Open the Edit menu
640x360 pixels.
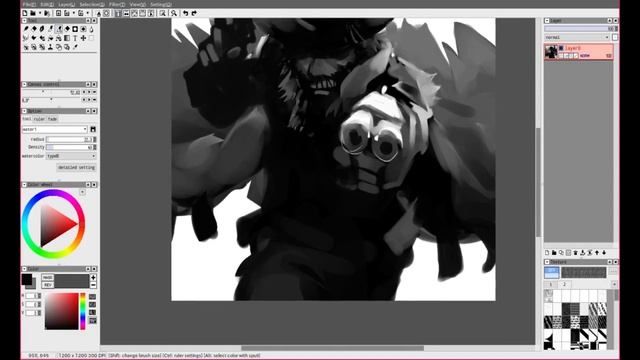[47, 4]
